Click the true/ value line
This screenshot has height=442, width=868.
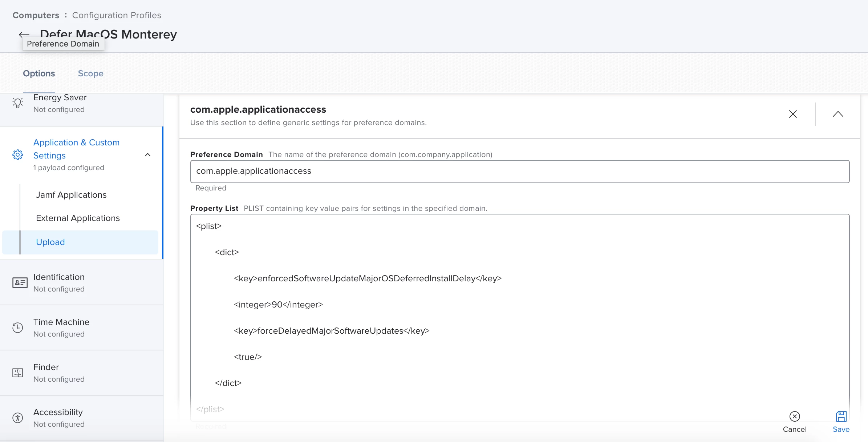tap(248, 357)
